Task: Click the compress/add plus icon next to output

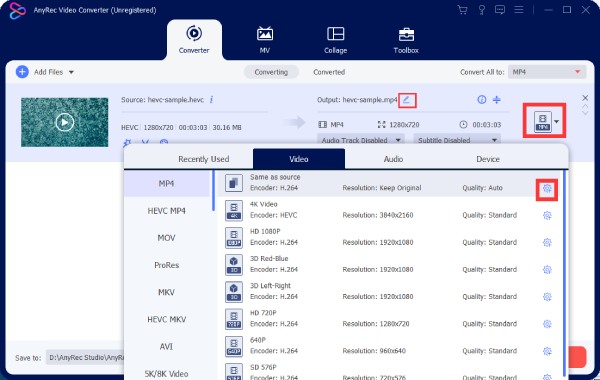Action: 497,99
